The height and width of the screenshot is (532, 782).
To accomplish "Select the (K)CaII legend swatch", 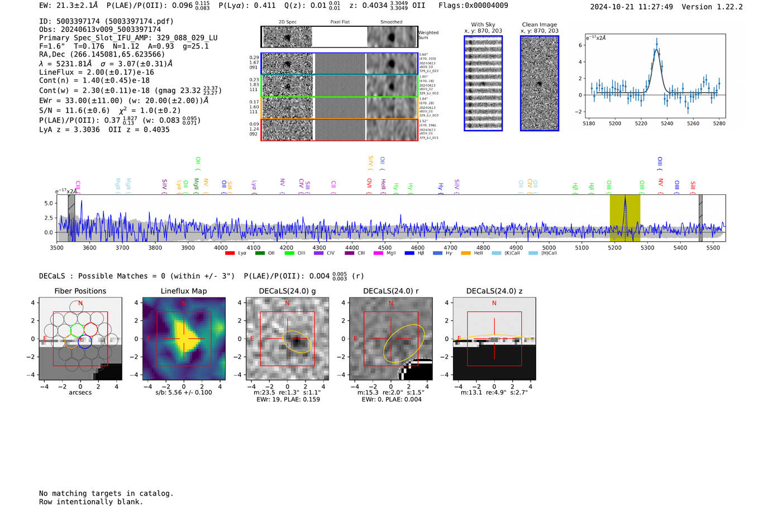I will click(497, 253).
